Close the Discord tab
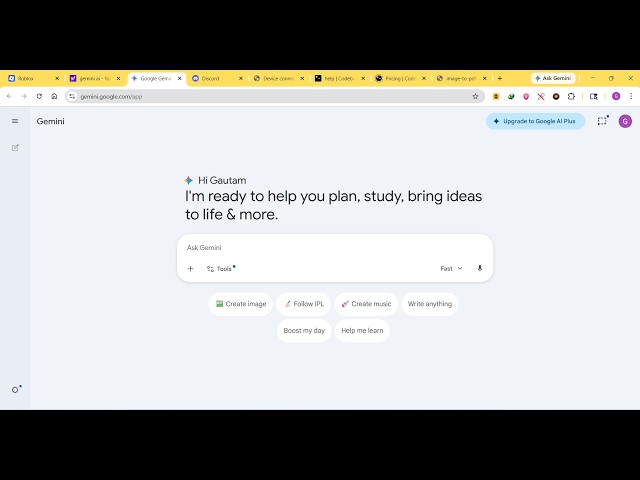The height and width of the screenshot is (480, 640). 240,78
